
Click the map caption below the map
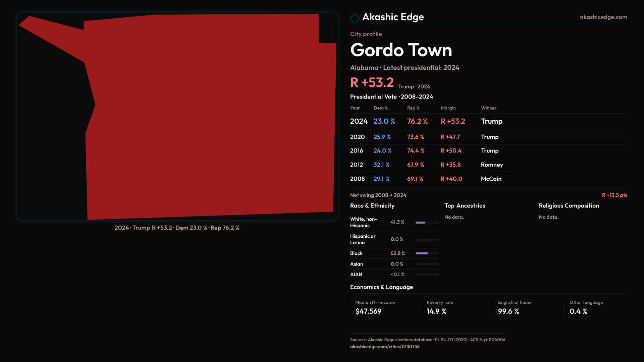click(x=177, y=228)
